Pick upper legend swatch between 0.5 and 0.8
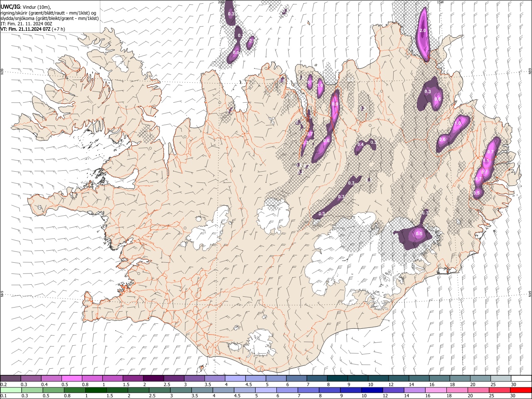Image resolution: width=532 pixels, height=399 pixels. pos(71,378)
